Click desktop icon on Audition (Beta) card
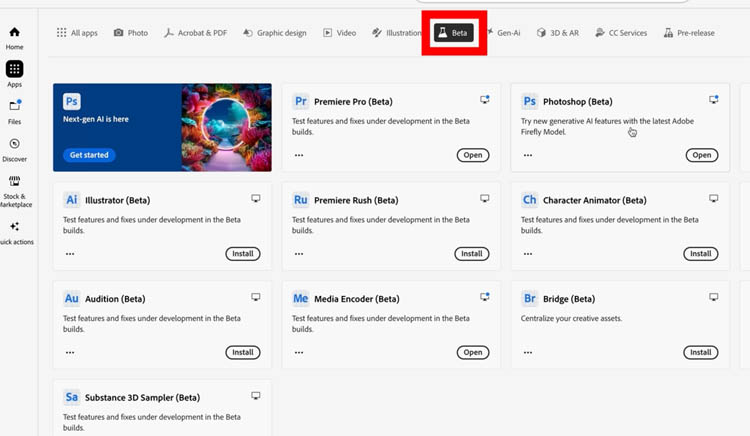750x436 pixels. point(256,297)
